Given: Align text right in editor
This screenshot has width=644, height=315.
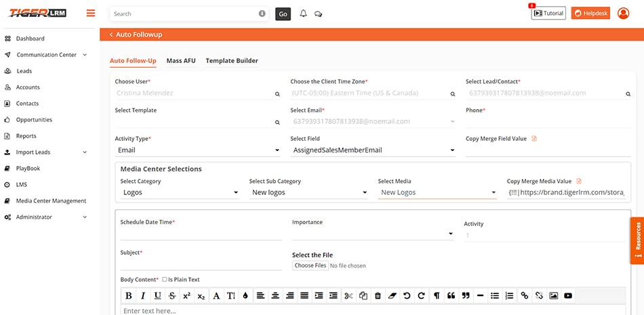Looking at the screenshot, I should coord(290,295).
